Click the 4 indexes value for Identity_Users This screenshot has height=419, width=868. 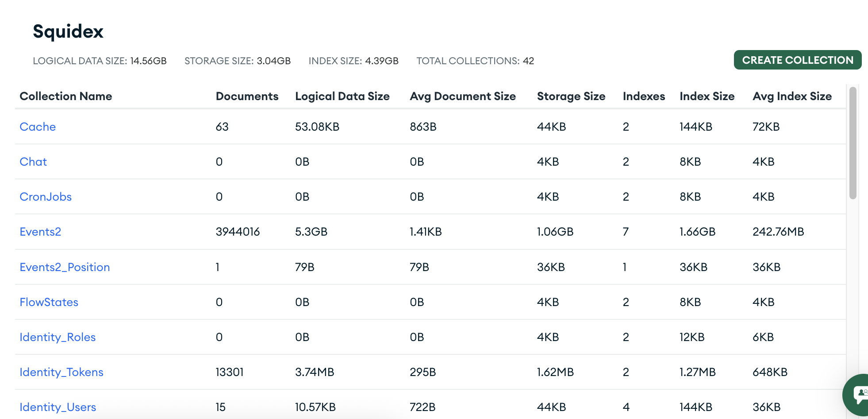626,407
